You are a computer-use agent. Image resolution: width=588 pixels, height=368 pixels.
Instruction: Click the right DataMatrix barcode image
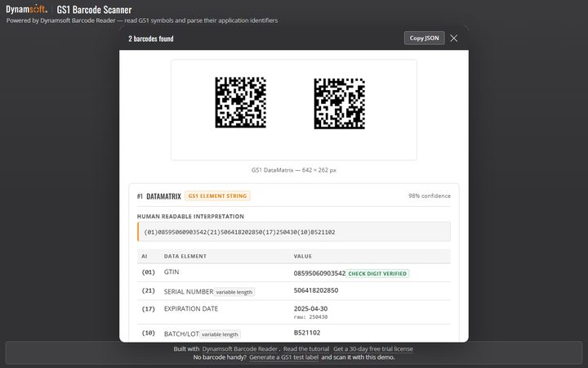pyautogui.click(x=340, y=104)
